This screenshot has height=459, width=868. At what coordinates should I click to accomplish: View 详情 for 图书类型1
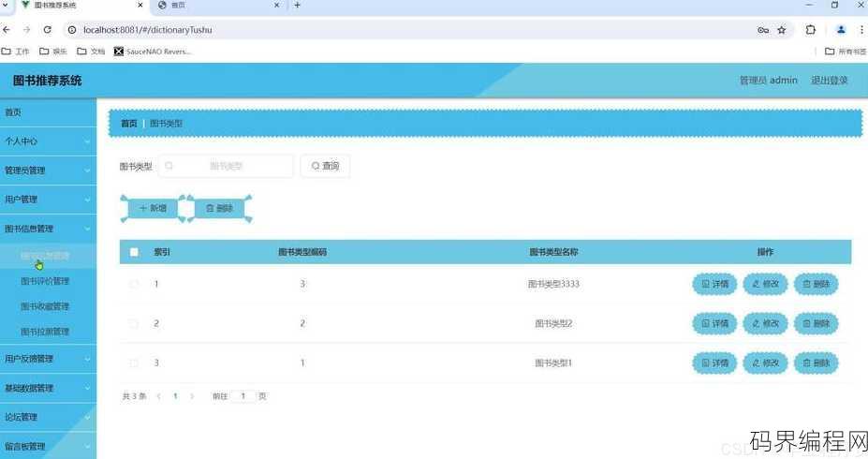tap(714, 363)
